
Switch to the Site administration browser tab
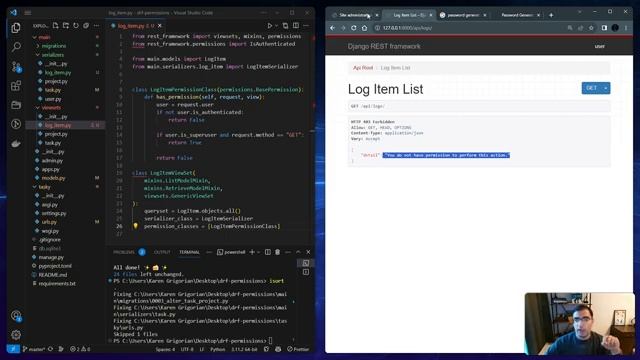356,15
